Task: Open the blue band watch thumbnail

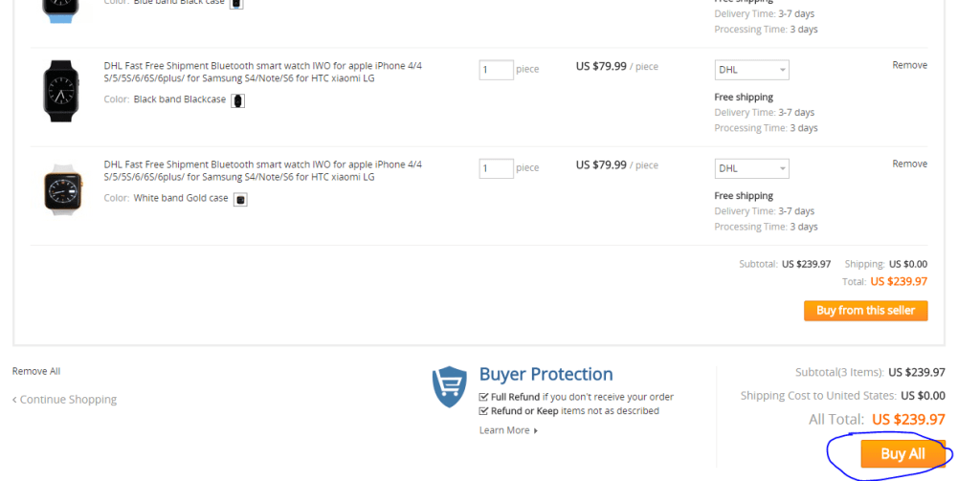Action: pos(59,10)
